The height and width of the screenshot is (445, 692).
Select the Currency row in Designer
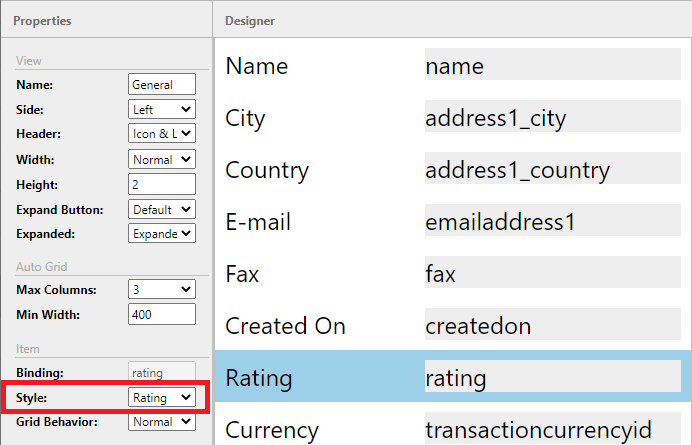click(452, 429)
